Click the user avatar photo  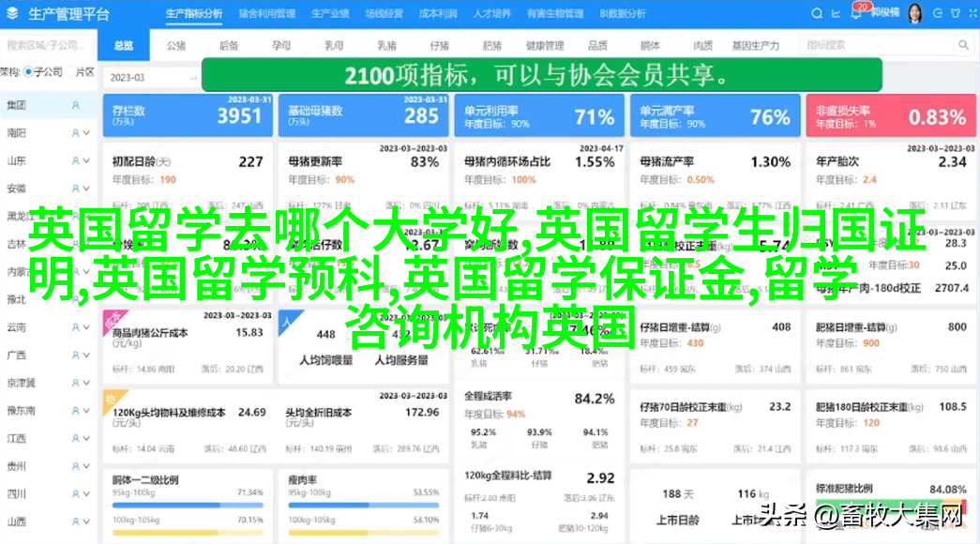click(915, 13)
